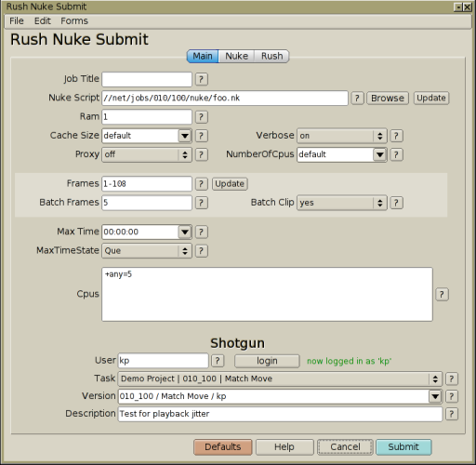This screenshot has width=476, height=465.
Task: Toggle the Proxy off chooser
Action: [147, 154]
